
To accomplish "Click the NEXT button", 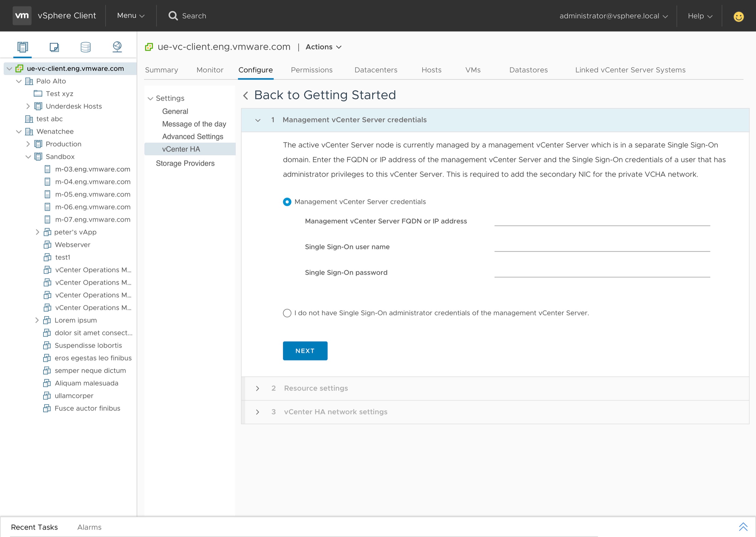I will 305,351.
